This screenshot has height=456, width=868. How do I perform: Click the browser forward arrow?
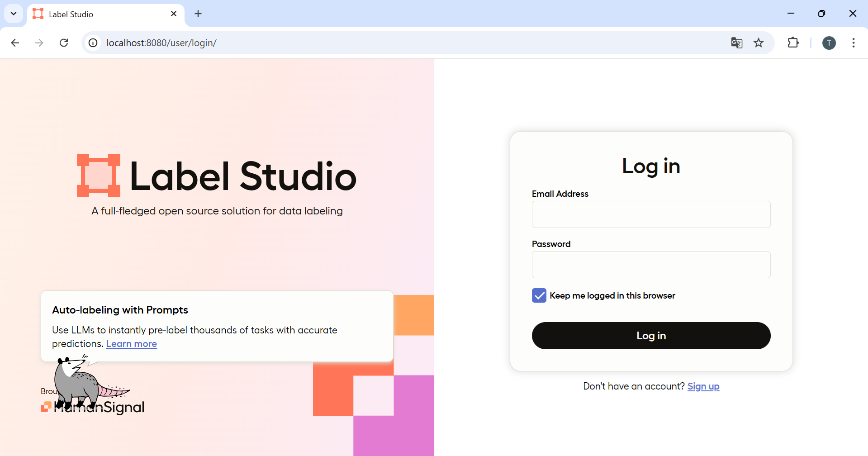39,43
